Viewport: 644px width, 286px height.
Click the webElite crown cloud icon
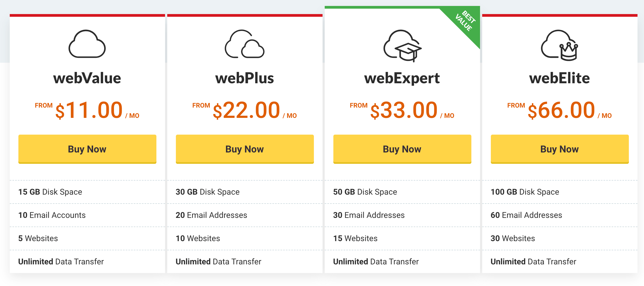559,45
